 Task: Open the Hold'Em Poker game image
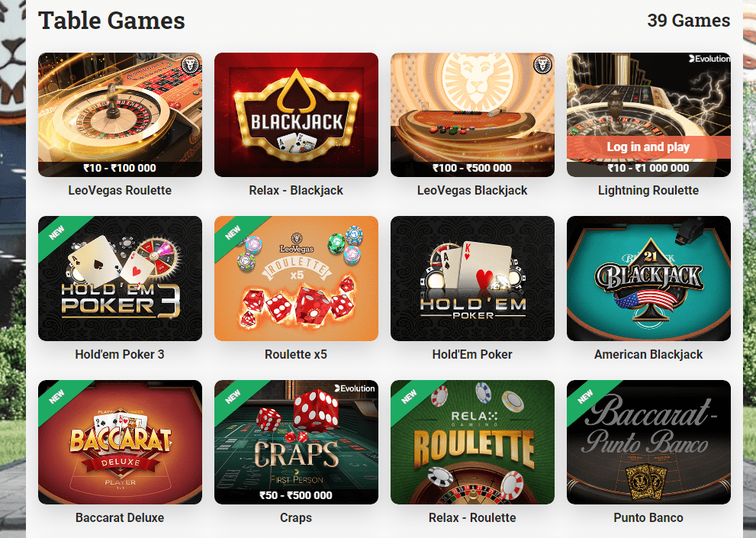coord(472,279)
